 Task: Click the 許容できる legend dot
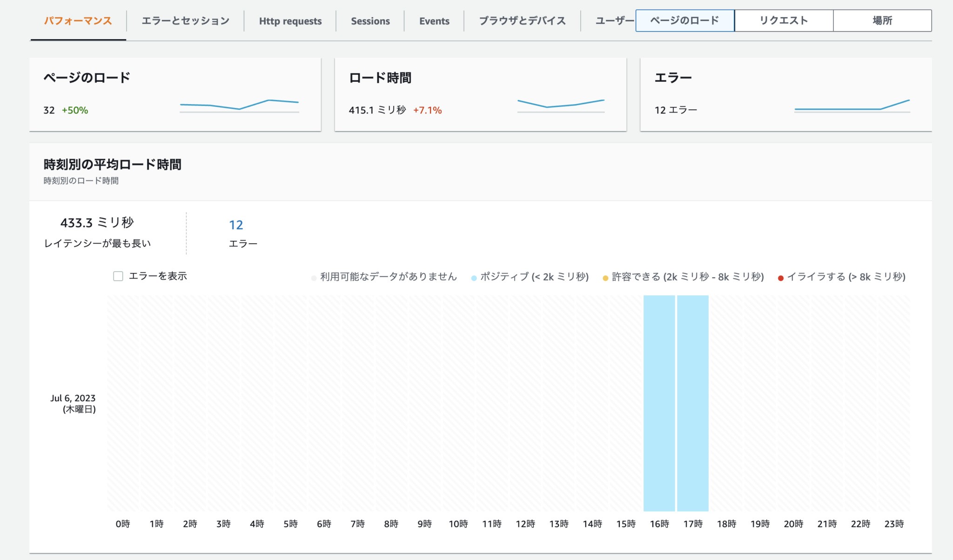605,277
